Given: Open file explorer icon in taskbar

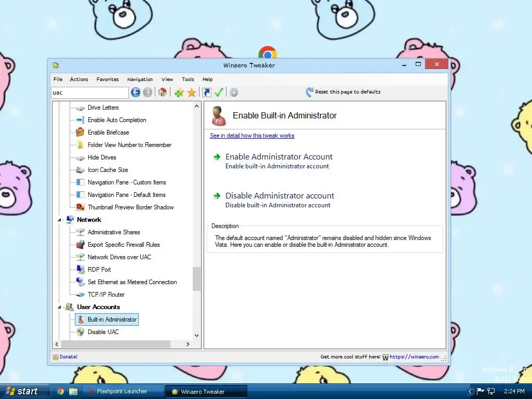Looking at the screenshot, I should [73, 391].
